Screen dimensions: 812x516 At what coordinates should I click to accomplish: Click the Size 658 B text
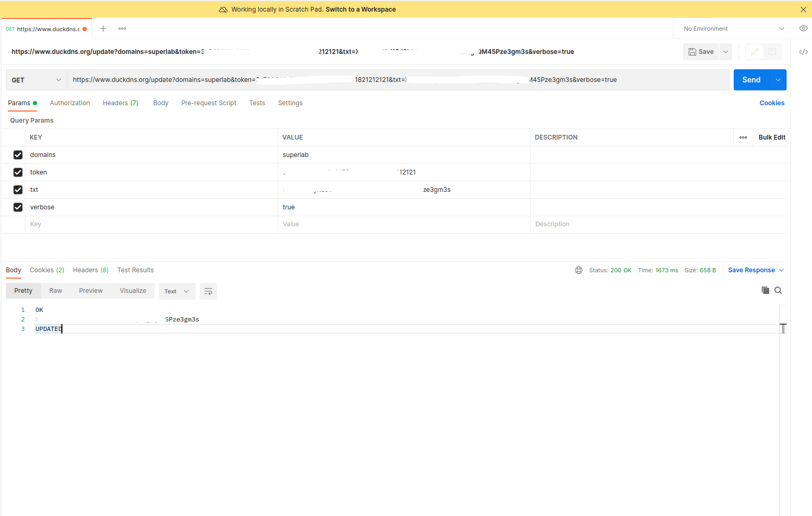coord(700,270)
